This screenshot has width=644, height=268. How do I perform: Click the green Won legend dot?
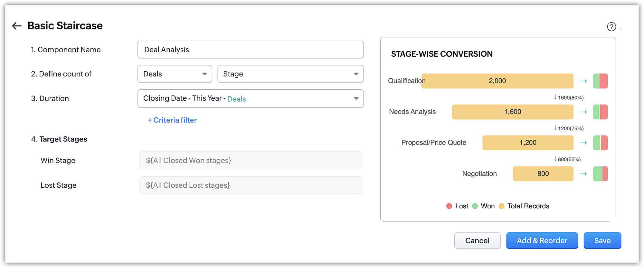(475, 206)
